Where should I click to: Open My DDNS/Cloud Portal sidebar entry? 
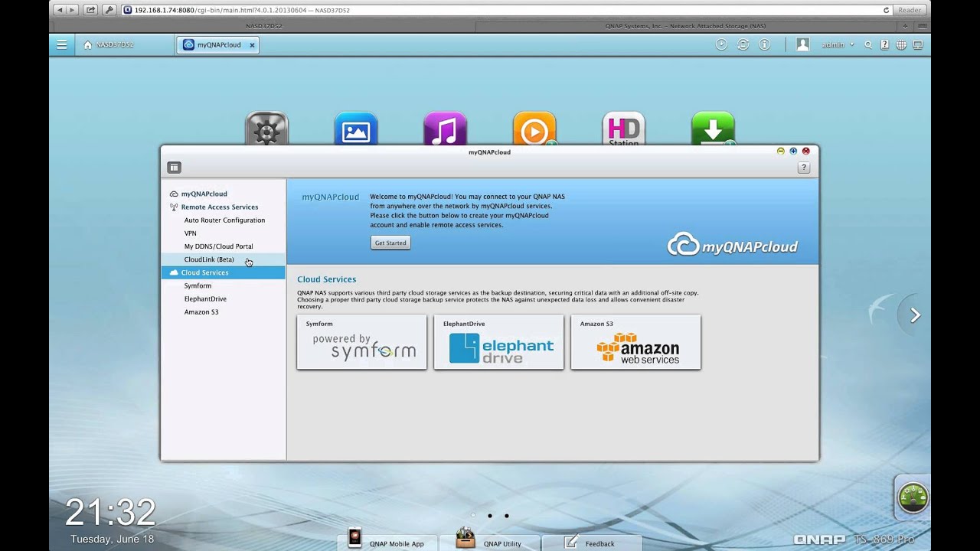click(218, 246)
